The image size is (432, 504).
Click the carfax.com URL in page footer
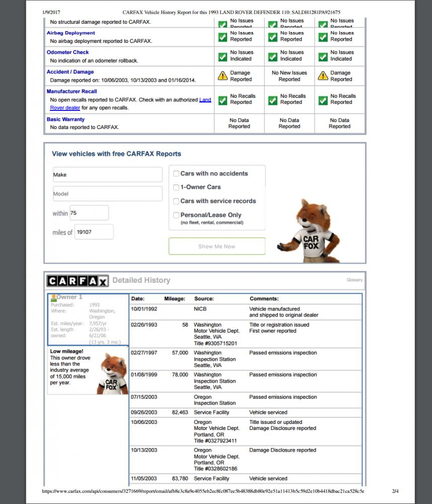203,491
